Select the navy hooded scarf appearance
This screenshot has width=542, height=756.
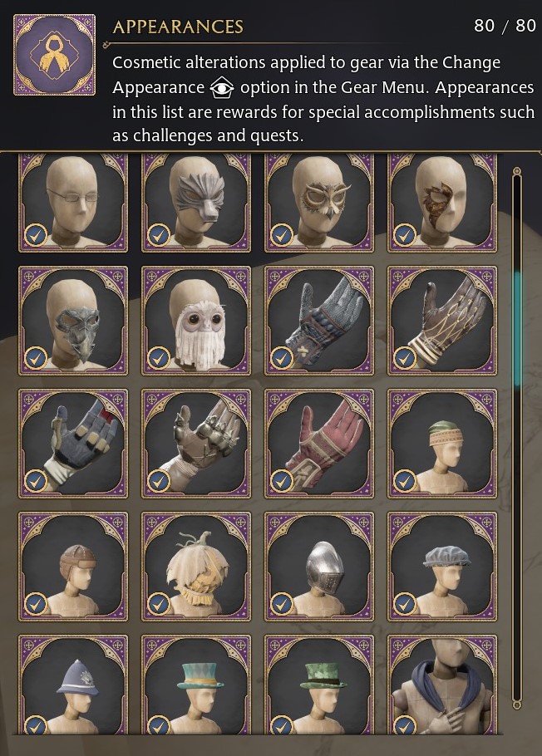coord(442,685)
